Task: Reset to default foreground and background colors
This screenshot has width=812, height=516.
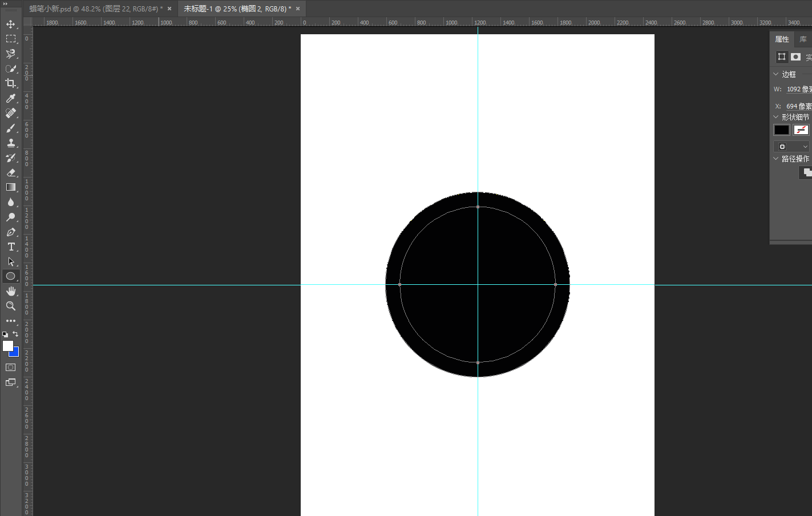Action: pyautogui.click(x=5, y=334)
